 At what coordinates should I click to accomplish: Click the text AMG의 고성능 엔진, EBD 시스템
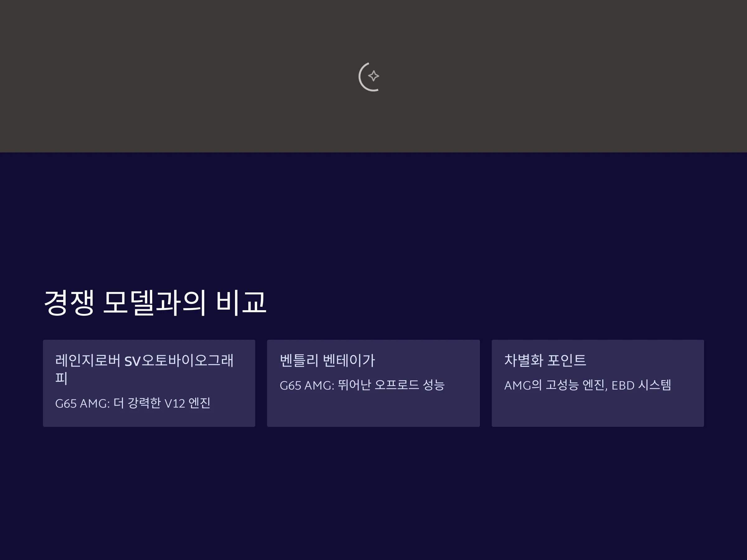[x=587, y=385]
